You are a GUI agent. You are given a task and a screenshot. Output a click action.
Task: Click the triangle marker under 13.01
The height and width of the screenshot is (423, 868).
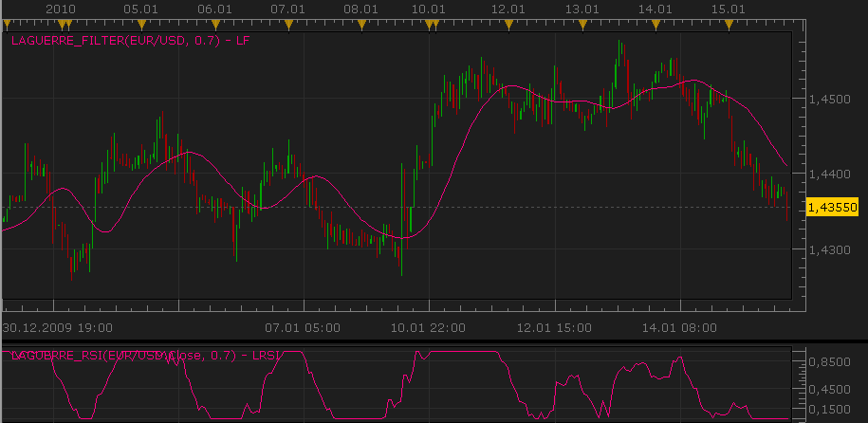coord(582,24)
